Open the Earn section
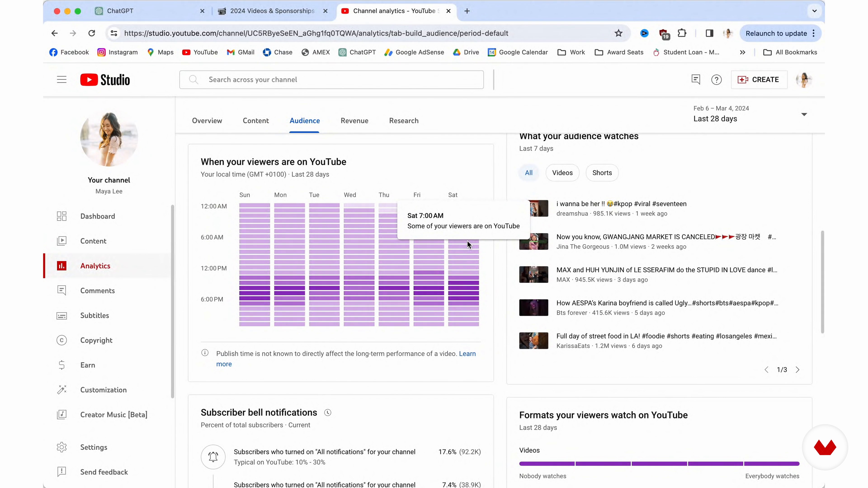Image resolution: width=868 pixels, height=488 pixels. point(88,365)
